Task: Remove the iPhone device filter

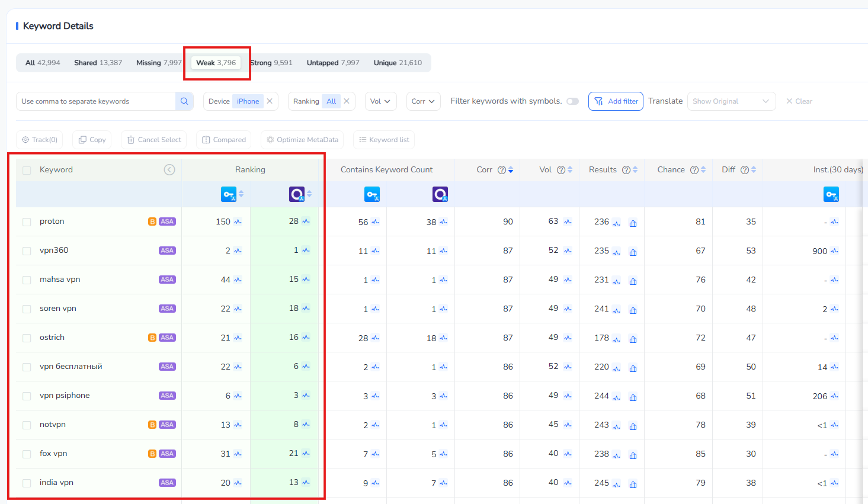Action: click(x=270, y=101)
